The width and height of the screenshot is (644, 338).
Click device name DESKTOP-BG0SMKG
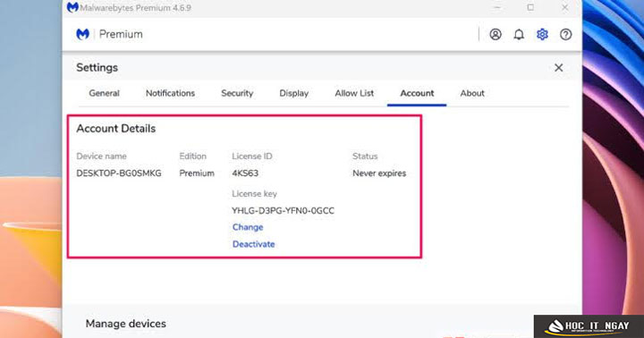119,173
